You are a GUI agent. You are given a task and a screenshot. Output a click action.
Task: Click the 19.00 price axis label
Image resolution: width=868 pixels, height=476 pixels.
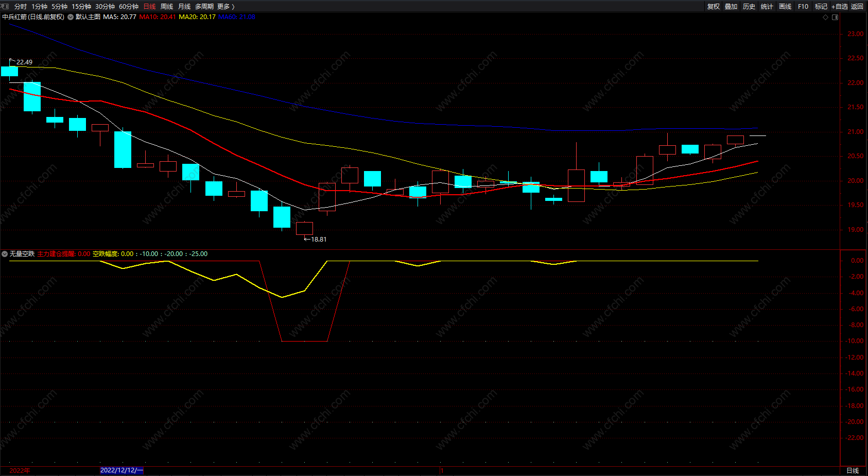856,230
